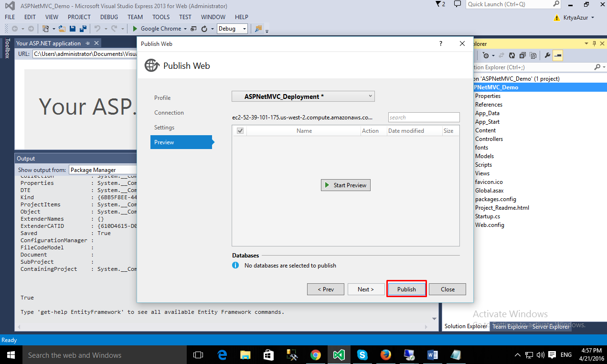
Task: Select Global.asax in Solution Explorer
Action: click(489, 191)
